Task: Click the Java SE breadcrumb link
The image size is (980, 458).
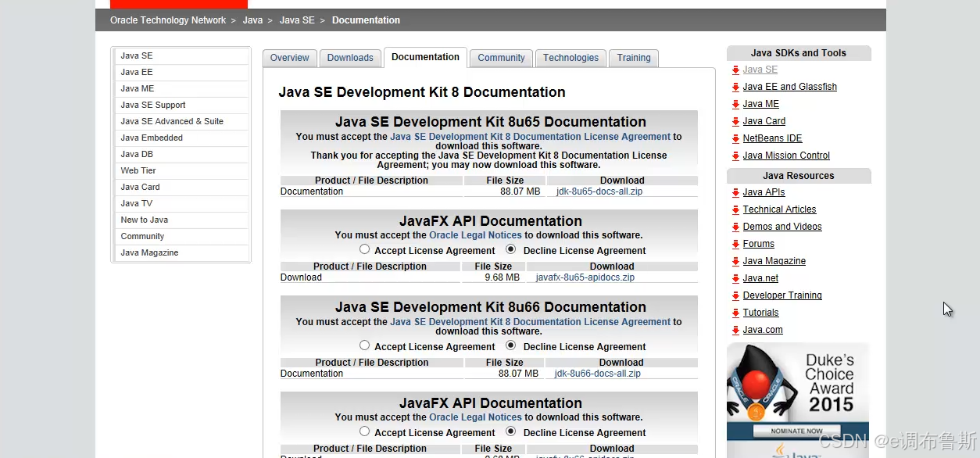Action: click(297, 20)
